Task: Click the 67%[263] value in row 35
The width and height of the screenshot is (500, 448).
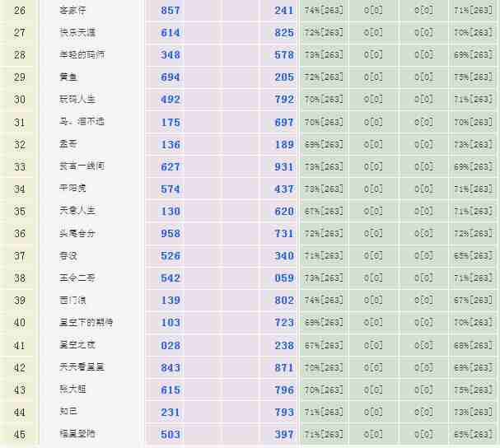Action: click(x=324, y=211)
